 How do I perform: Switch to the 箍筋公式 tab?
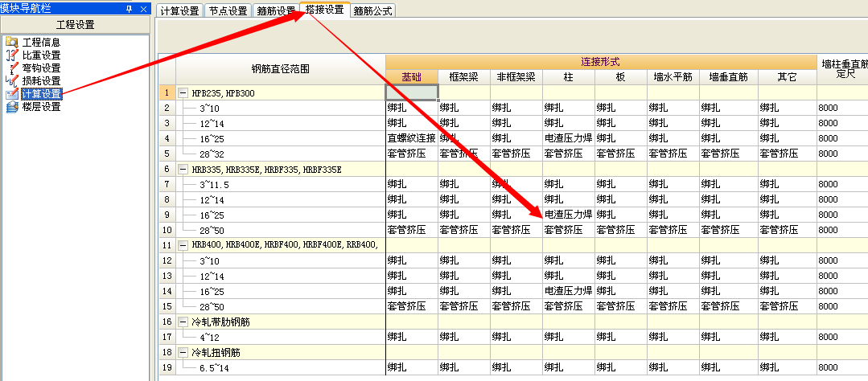[372, 10]
